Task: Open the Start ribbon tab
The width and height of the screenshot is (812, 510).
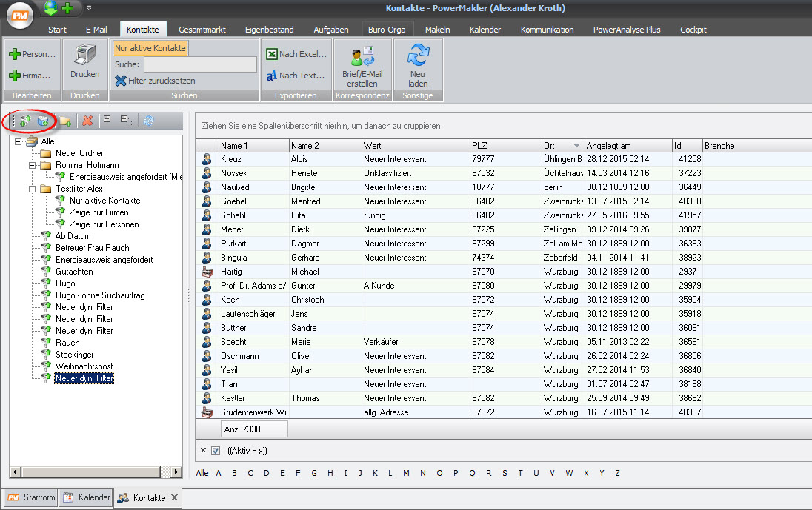Action: [x=57, y=30]
